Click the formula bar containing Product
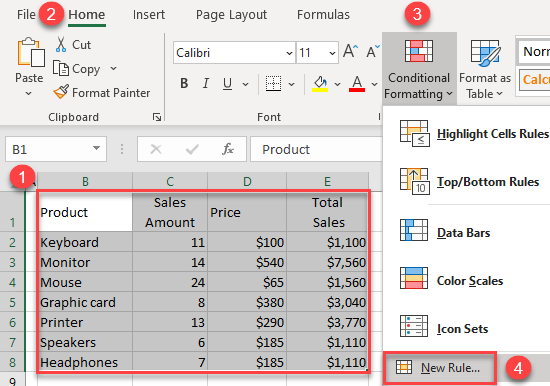Screen dimensions: 550x386 [x=316, y=149]
